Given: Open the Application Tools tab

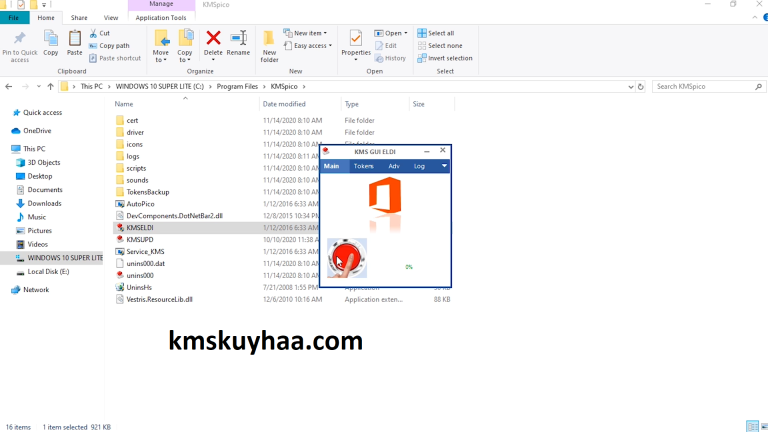Looking at the screenshot, I should point(161,18).
